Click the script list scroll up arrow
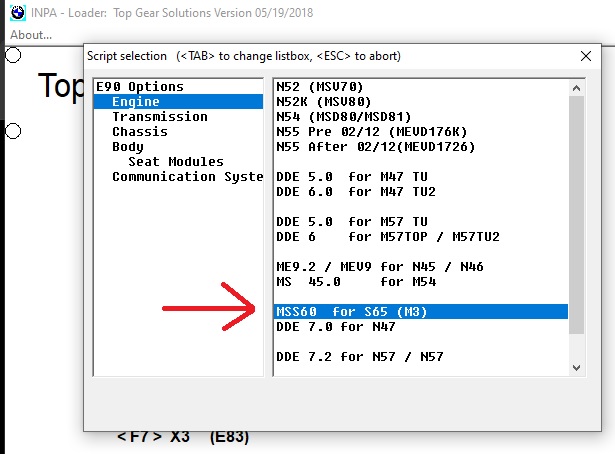This screenshot has height=454, width=615. (576, 88)
